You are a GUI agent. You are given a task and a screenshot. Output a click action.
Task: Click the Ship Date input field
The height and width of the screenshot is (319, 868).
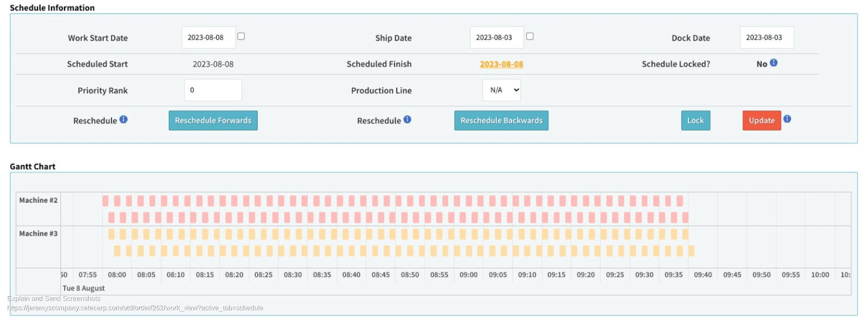pyautogui.click(x=496, y=37)
